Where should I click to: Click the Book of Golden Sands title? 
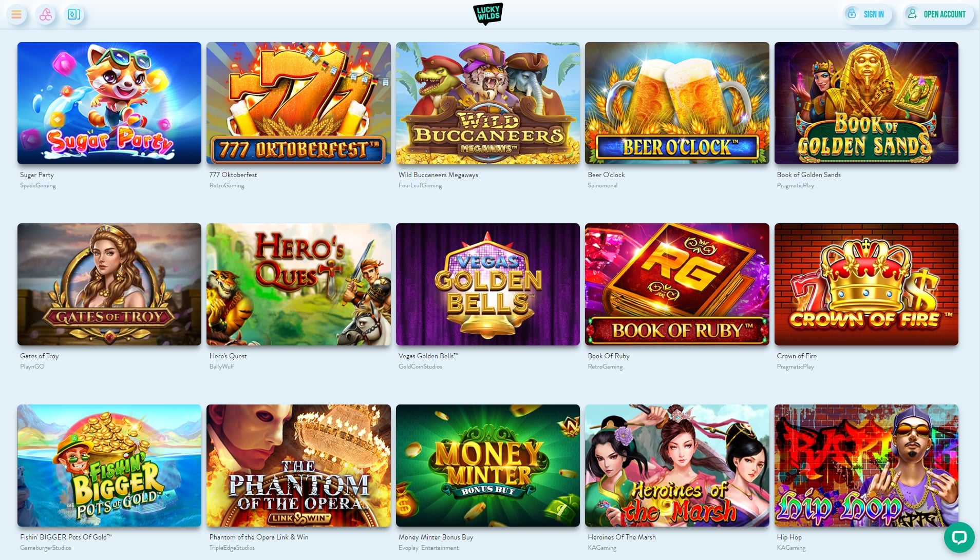pos(808,175)
